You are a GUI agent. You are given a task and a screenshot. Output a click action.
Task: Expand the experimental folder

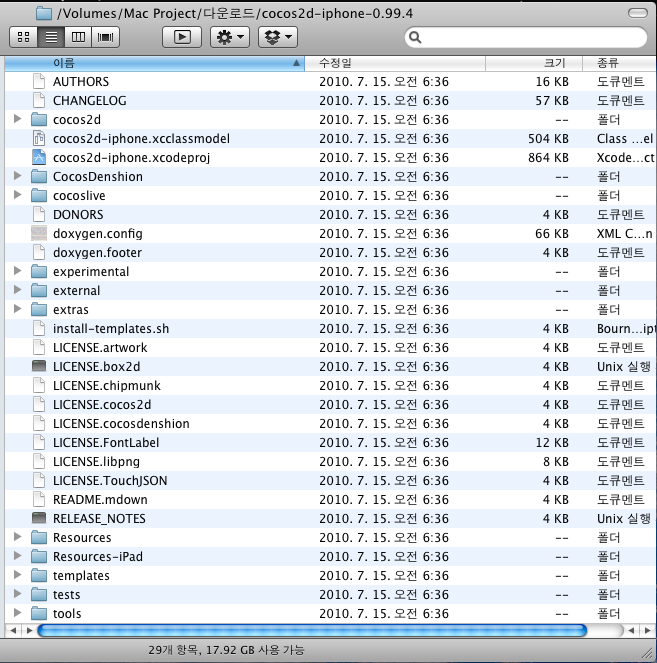[17, 271]
